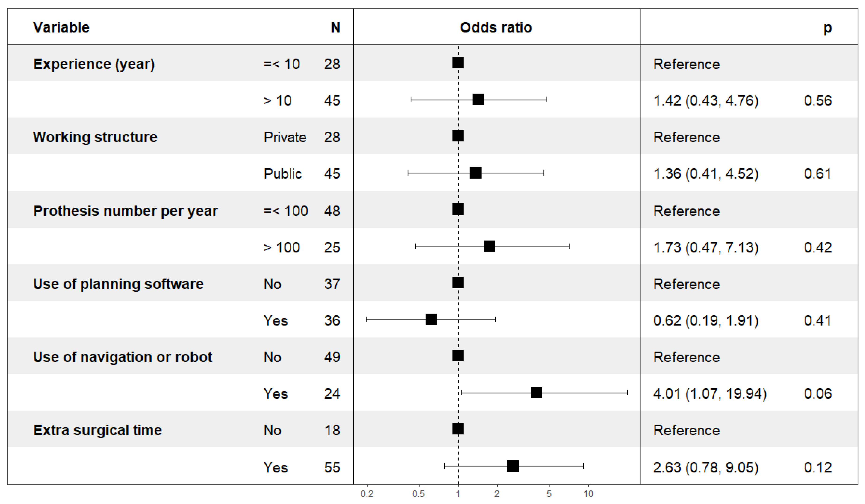
Task: Select the Extra surgical time Yes marker
Action: click(513, 466)
